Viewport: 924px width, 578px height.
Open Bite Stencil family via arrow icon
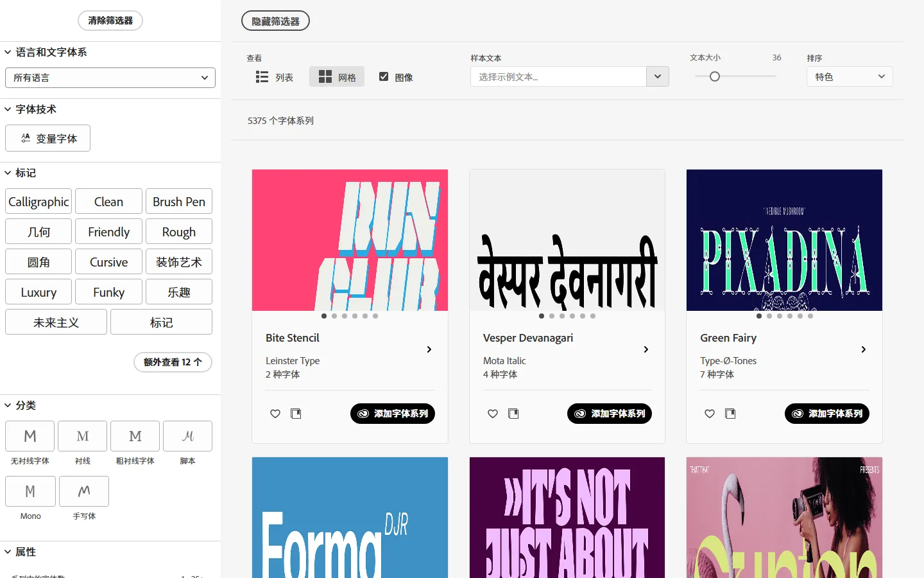(x=429, y=349)
